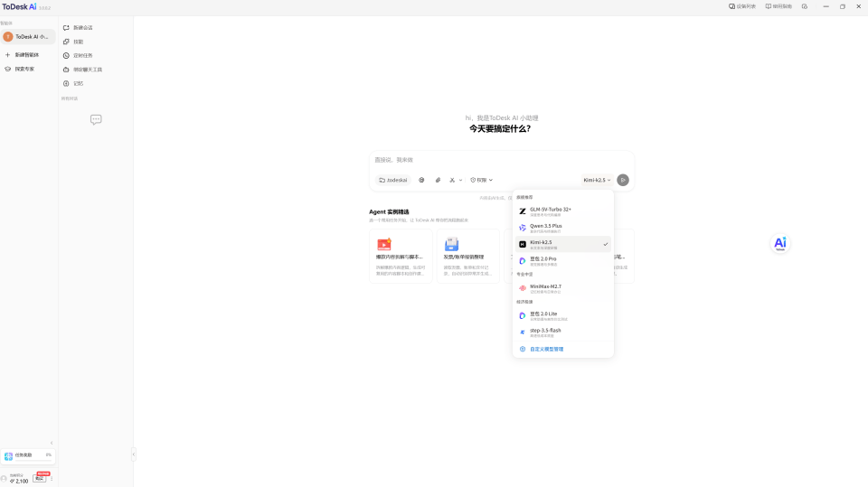Image resolution: width=868 pixels, height=487 pixels.
Task: Click the bold greeting headline text
Action: (500, 129)
